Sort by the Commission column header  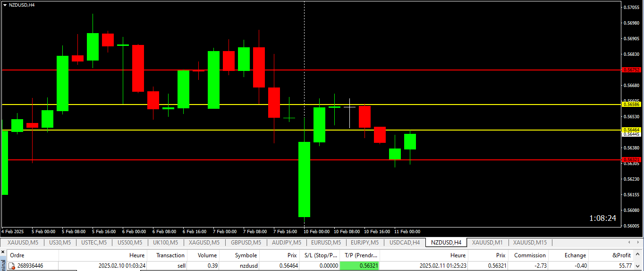click(529, 255)
